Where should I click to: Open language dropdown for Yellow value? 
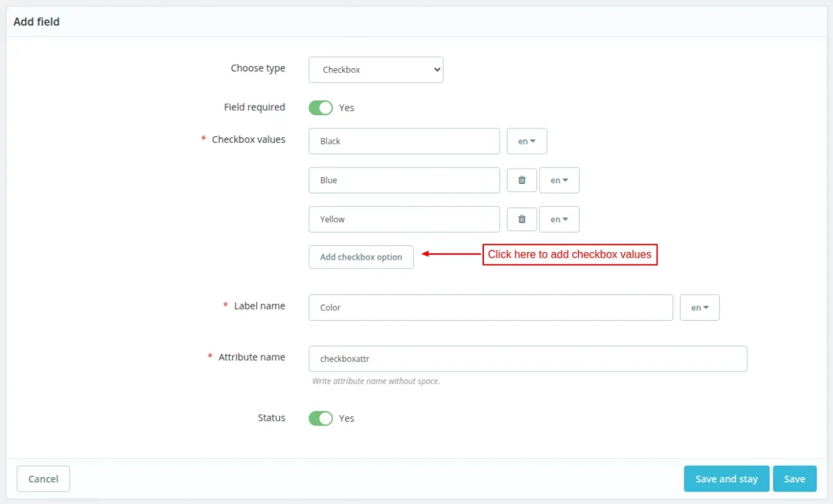tap(559, 219)
